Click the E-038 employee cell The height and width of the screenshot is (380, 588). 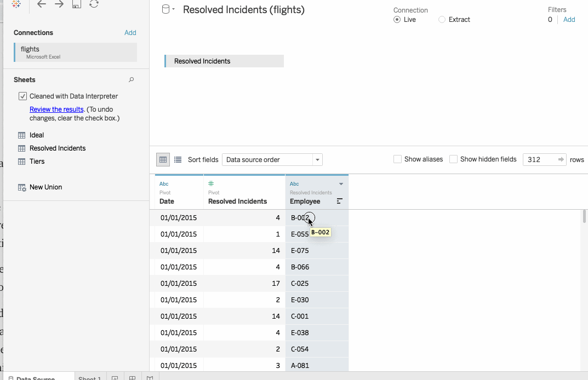[317, 333]
